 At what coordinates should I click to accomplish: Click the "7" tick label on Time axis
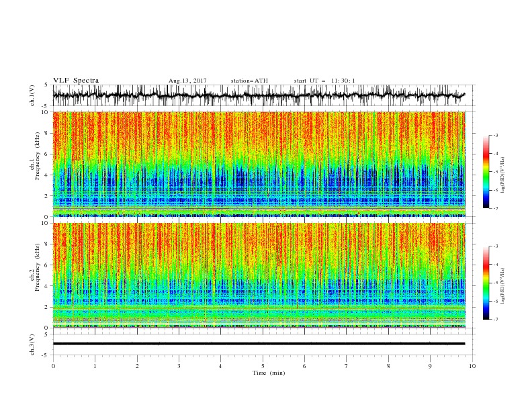point(347,366)
